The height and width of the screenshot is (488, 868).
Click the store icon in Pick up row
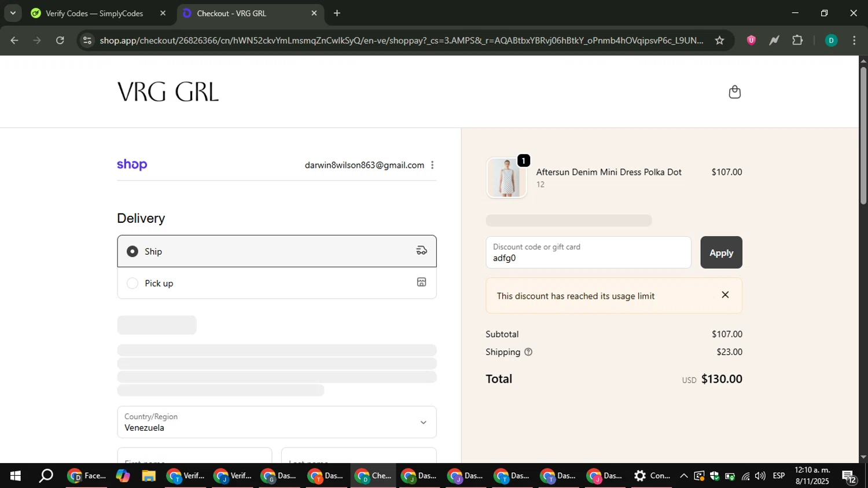[422, 282]
